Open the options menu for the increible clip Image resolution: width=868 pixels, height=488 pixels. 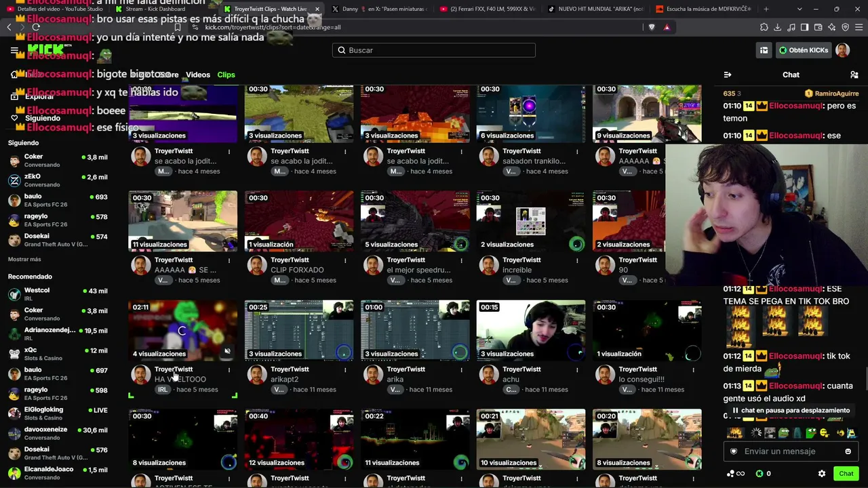[x=577, y=260]
